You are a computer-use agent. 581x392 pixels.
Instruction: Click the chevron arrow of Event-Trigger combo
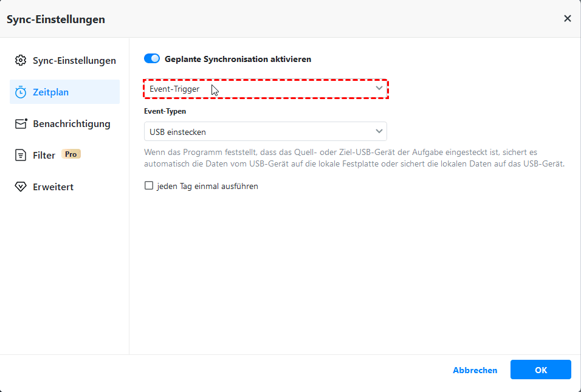(x=379, y=89)
